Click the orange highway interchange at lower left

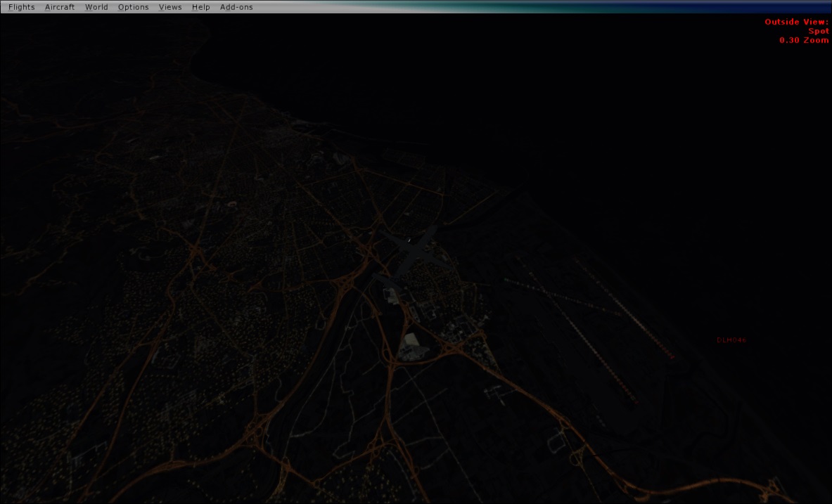coord(262,422)
